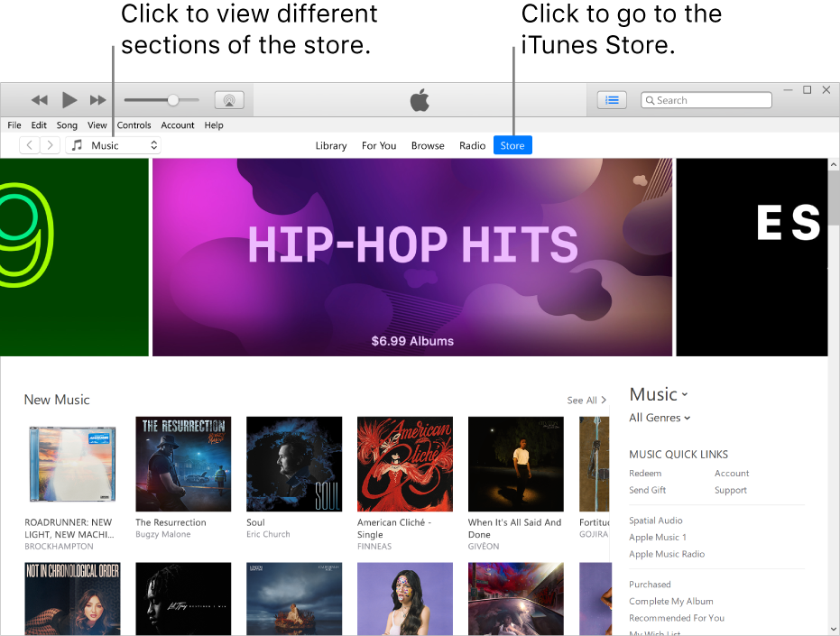Click The Resurrection album title text
Image resolution: width=840 pixels, height=636 pixels.
tap(171, 522)
